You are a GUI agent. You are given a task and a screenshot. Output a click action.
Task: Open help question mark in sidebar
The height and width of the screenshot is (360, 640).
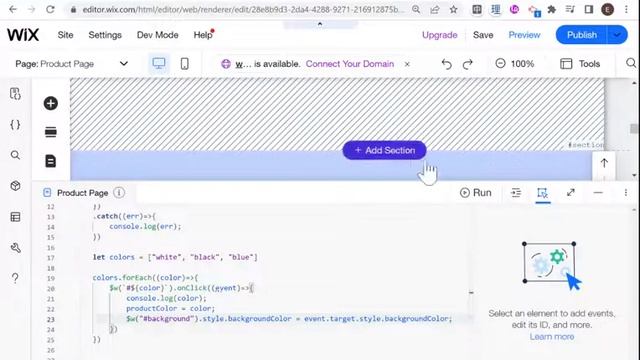[x=15, y=278]
